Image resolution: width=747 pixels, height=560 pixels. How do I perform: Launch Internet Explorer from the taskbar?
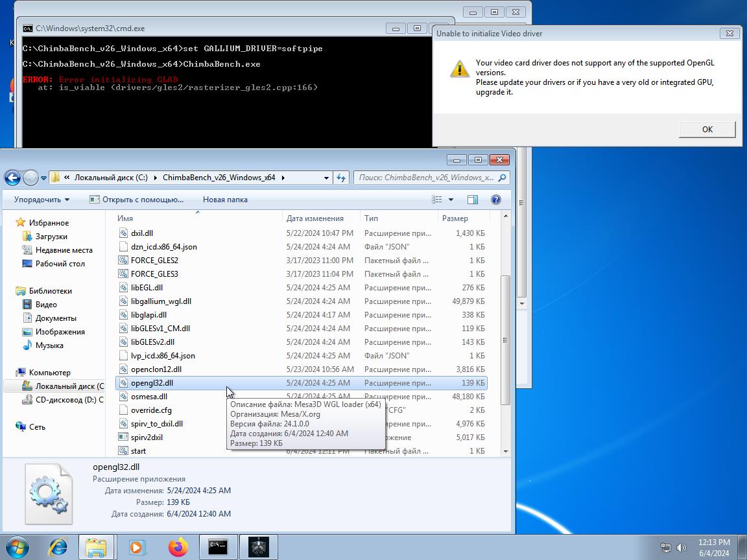pyautogui.click(x=58, y=547)
